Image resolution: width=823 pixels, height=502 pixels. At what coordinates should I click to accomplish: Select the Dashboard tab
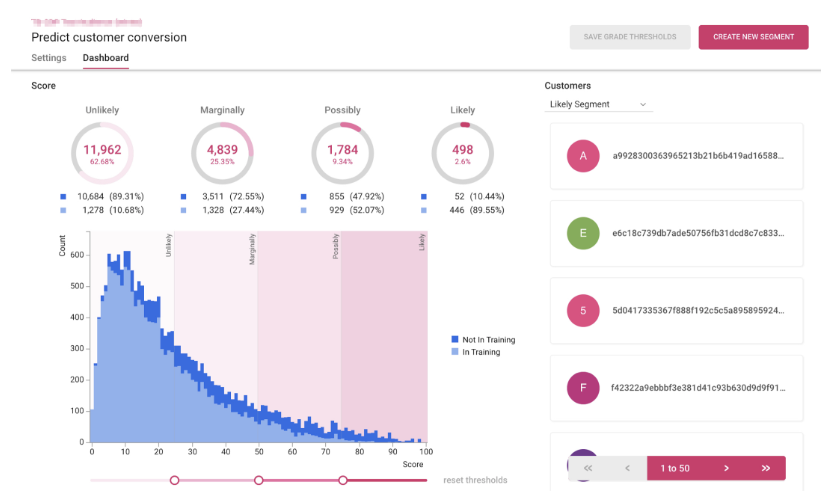tap(105, 58)
